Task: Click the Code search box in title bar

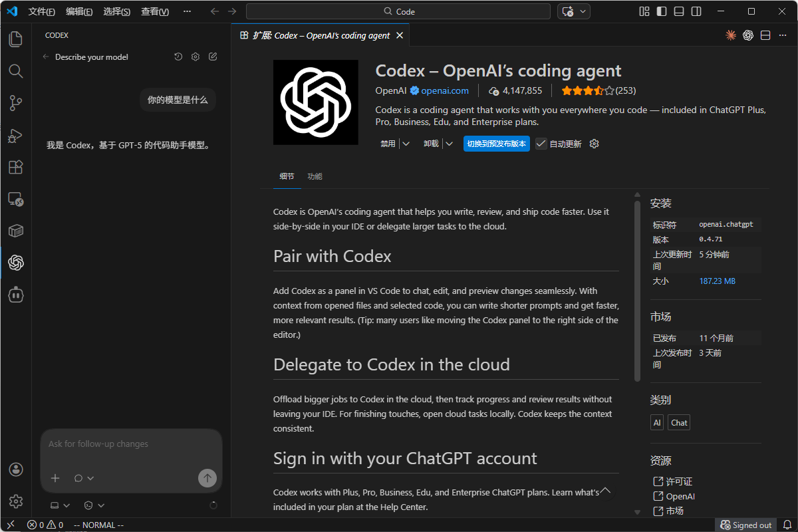Action: pos(398,11)
